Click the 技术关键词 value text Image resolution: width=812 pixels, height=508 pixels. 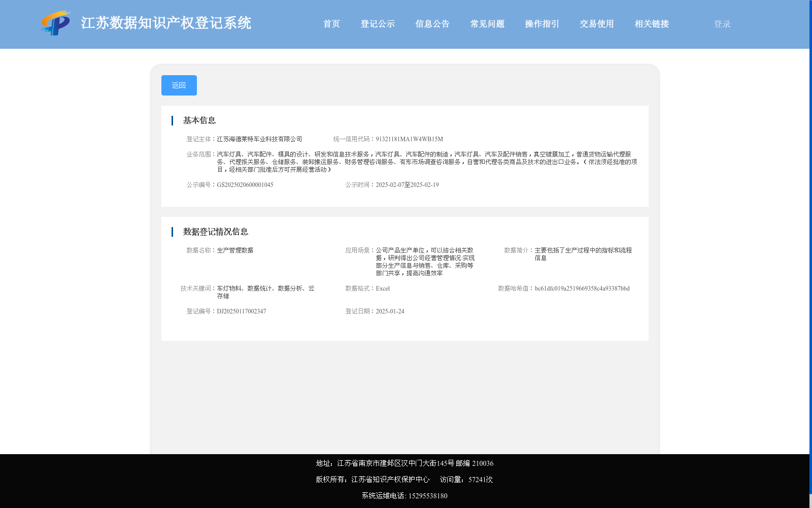[x=266, y=292]
